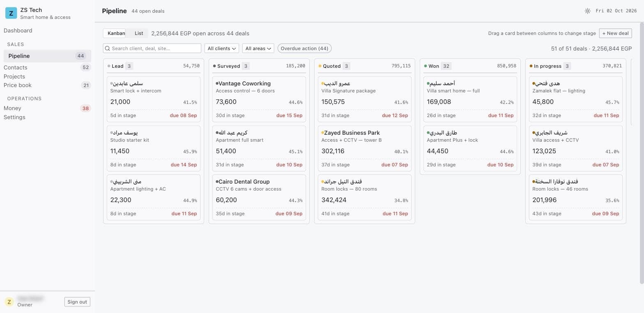Open the Apartment lighting + AC deal card
This screenshot has width=644, height=313.
154,197
